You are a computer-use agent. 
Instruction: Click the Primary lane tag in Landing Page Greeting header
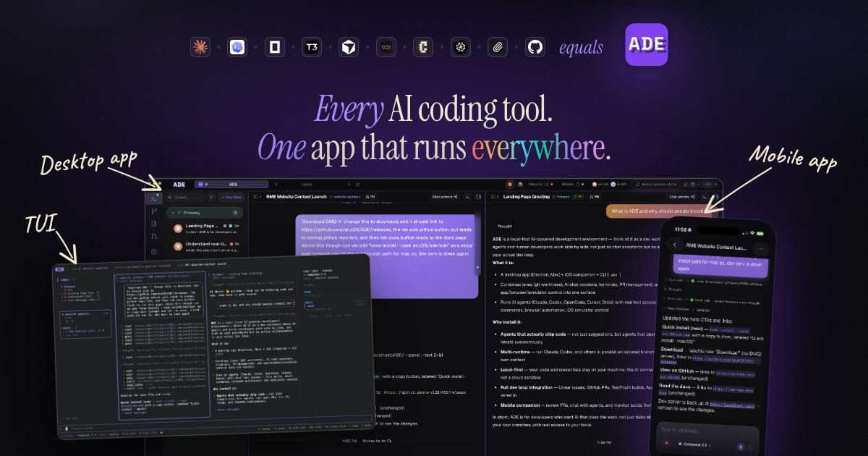[561, 197]
